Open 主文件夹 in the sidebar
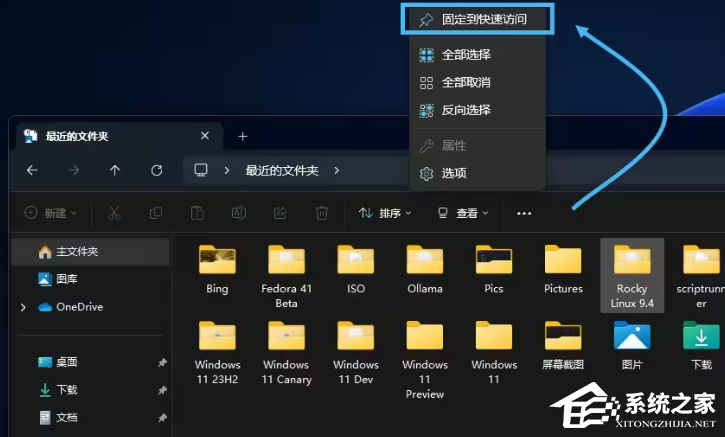This screenshot has height=437, width=725. point(91,252)
